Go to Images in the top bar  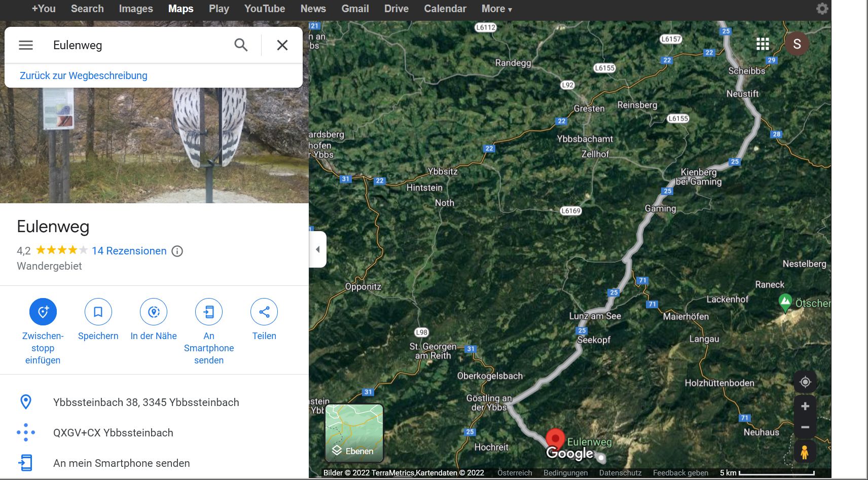(x=136, y=9)
